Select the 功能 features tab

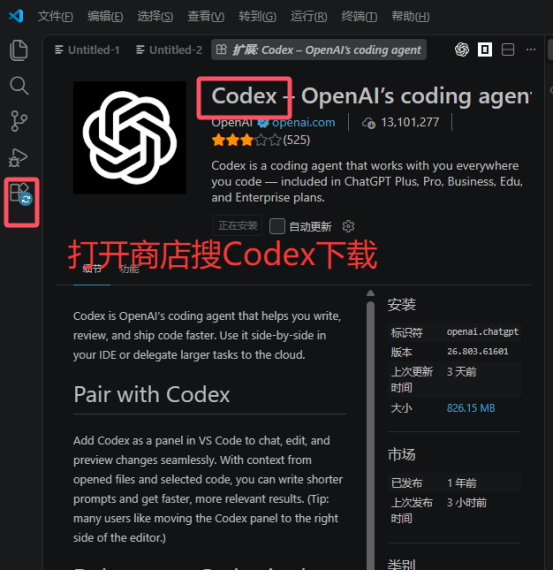pyautogui.click(x=129, y=269)
